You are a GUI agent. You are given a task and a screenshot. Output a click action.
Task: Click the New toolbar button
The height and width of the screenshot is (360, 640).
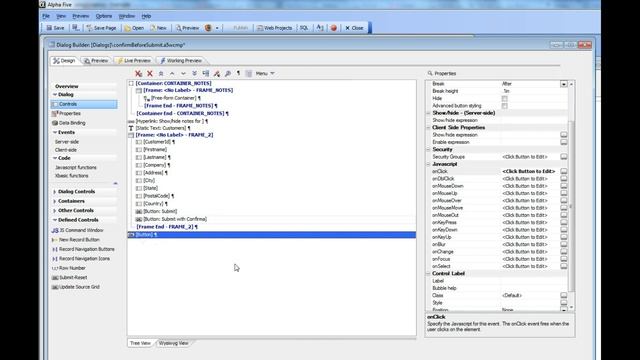(158, 28)
